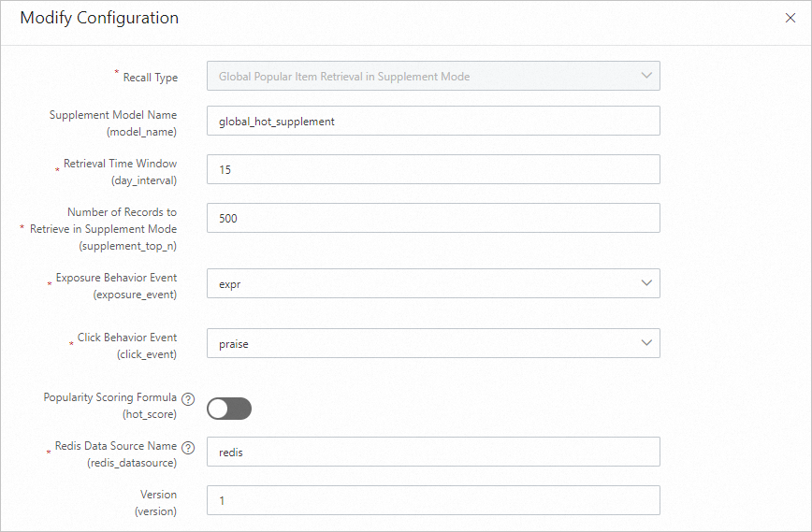Click the Click Behavior Event label
Viewport: 812px width, 532px height.
(x=126, y=338)
